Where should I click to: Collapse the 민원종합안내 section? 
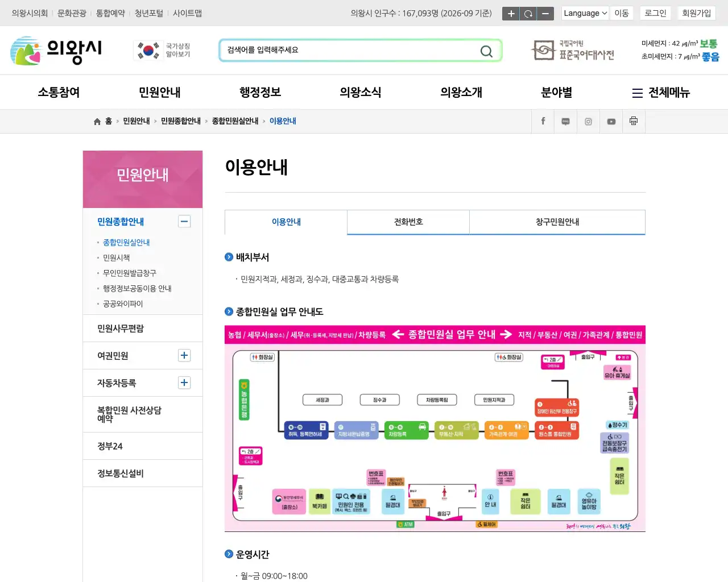184,222
